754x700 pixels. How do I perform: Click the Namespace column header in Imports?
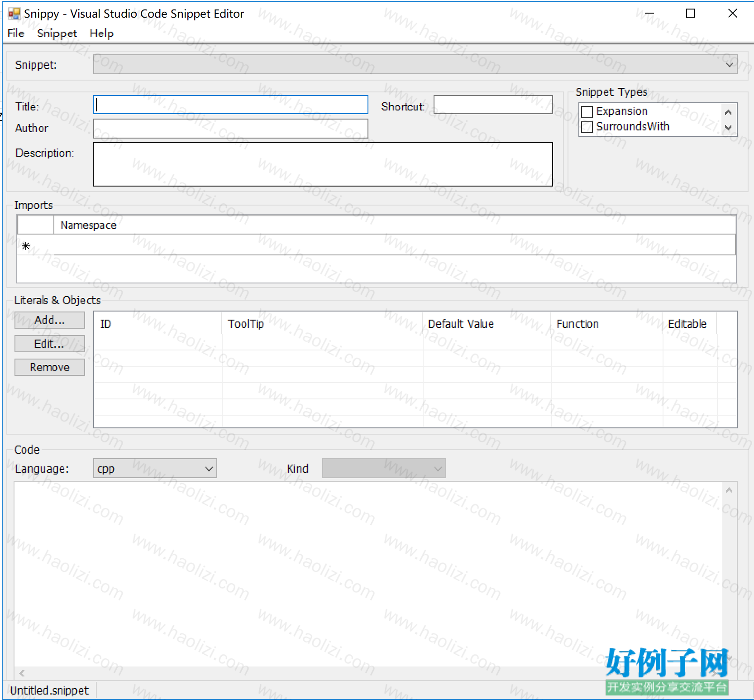pyautogui.click(x=395, y=225)
